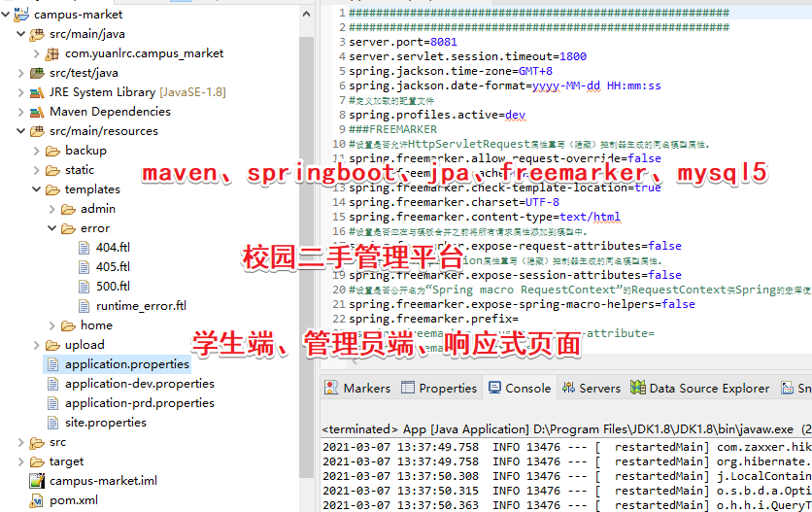
Task: Click the Package Explorer scroll-up arrow
Action: point(307,14)
